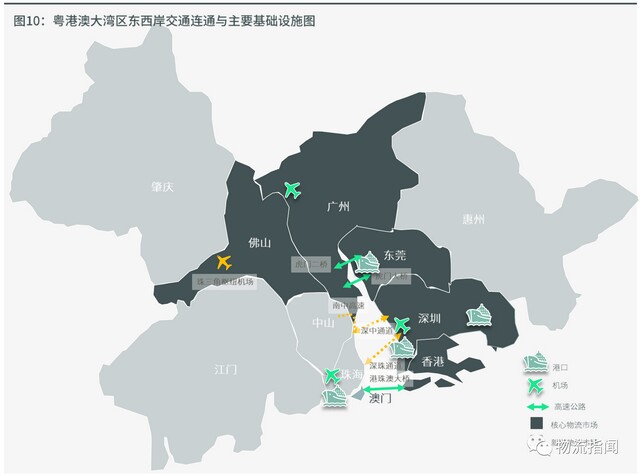Click the dark square legend swatch
Screen dimensions: 640x475
click(534, 423)
